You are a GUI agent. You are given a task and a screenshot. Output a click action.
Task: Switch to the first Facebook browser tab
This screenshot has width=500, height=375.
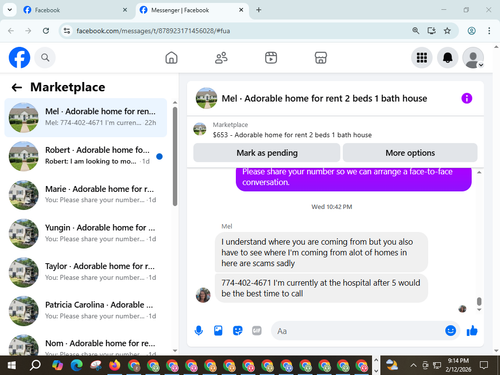(x=75, y=10)
